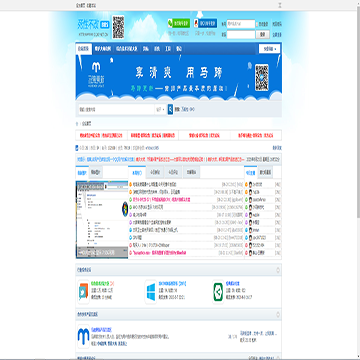The image size is (360, 360).
Task: Collapse the first forum section via its header icon
Action: 278,270
